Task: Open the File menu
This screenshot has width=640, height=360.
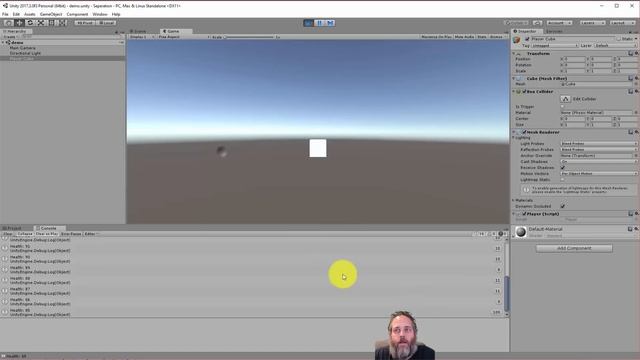Action: (5, 14)
